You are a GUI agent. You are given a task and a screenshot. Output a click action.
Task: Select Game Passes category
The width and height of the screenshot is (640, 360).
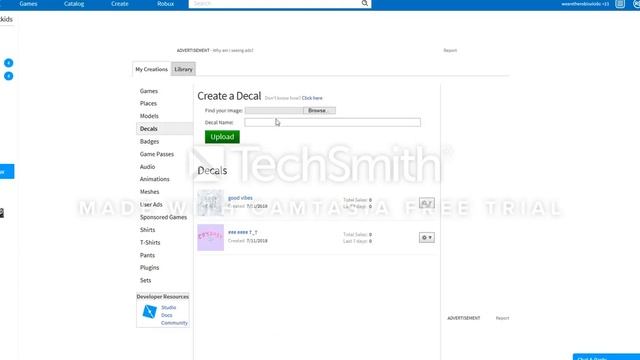click(x=157, y=154)
